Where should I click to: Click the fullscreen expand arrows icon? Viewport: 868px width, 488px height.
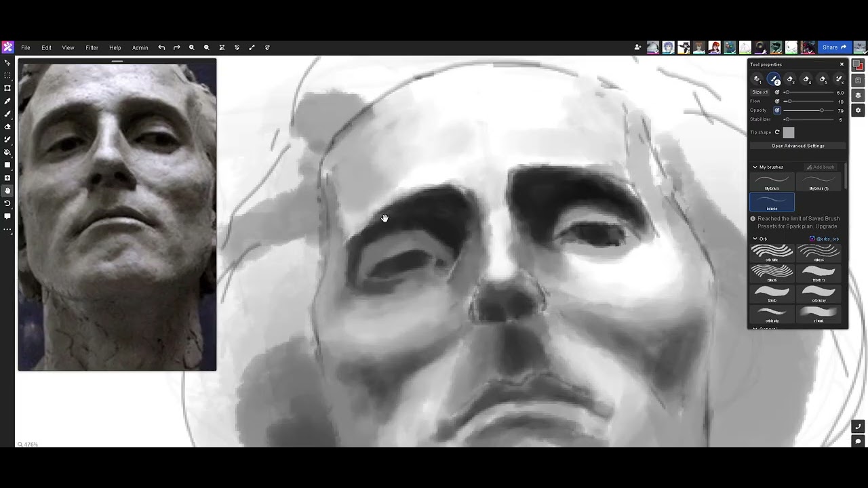[x=252, y=47]
